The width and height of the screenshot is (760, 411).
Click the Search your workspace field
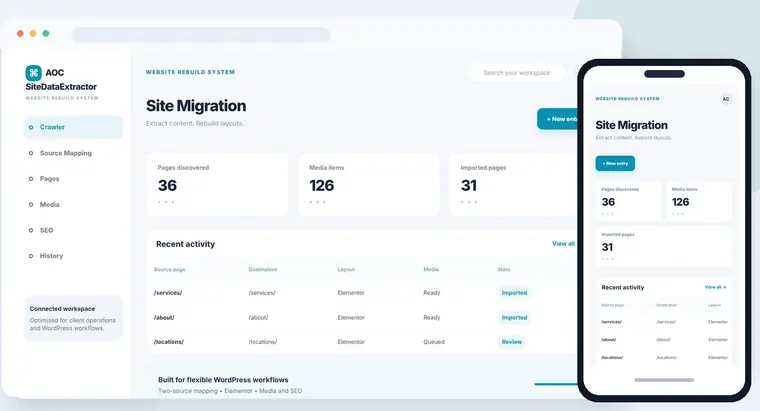pyautogui.click(x=517, y=73)
